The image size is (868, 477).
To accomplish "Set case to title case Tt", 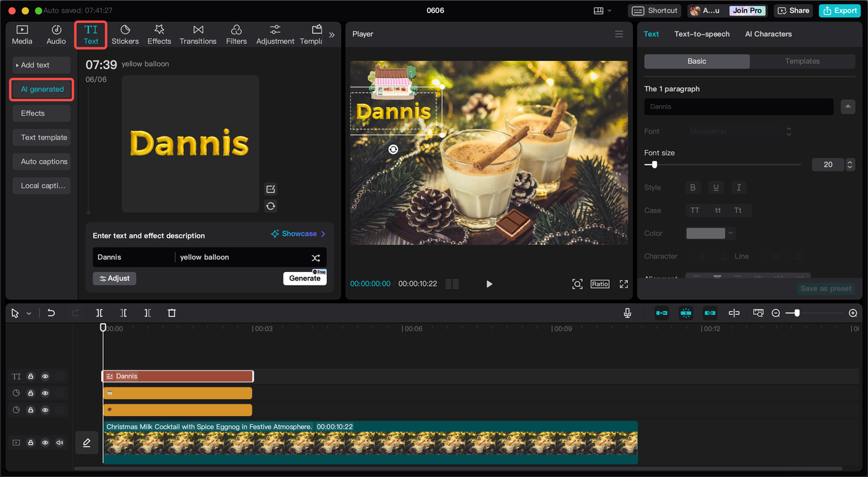I will 738,210.
